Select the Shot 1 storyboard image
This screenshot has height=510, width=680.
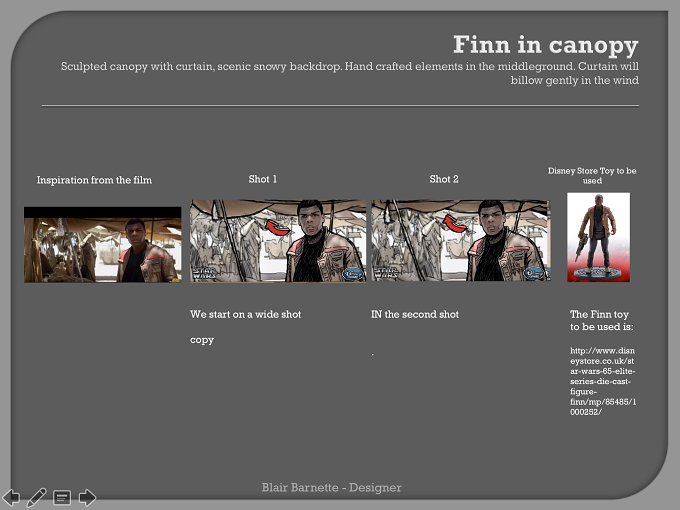[x=278, y=241]
